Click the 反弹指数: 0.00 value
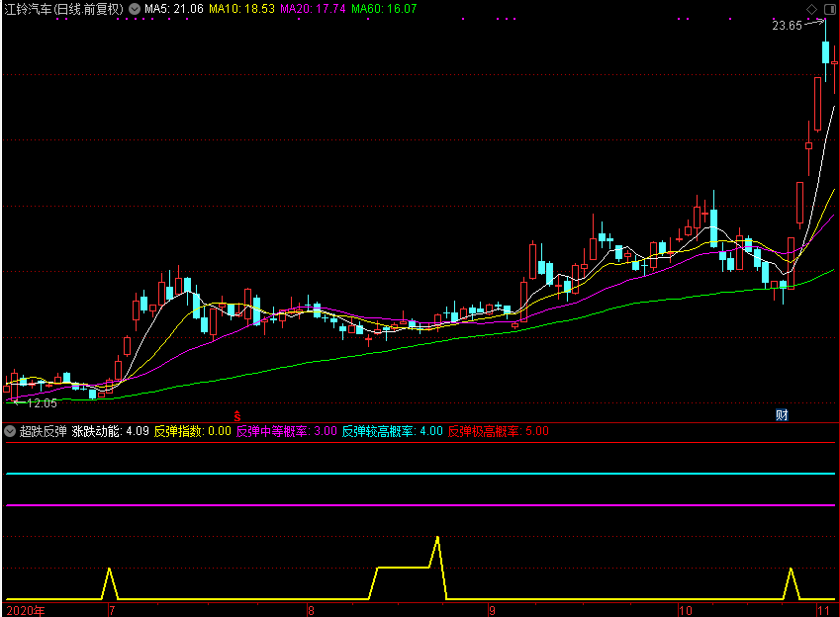 click(x=192, y=431)
